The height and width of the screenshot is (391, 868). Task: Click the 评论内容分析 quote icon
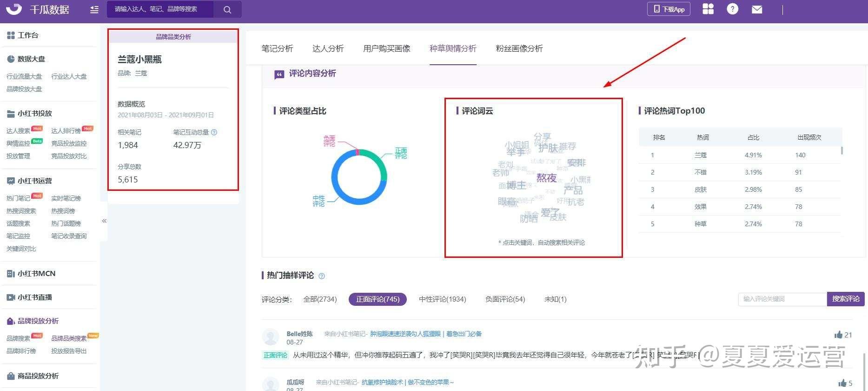(x=279, y=74)
